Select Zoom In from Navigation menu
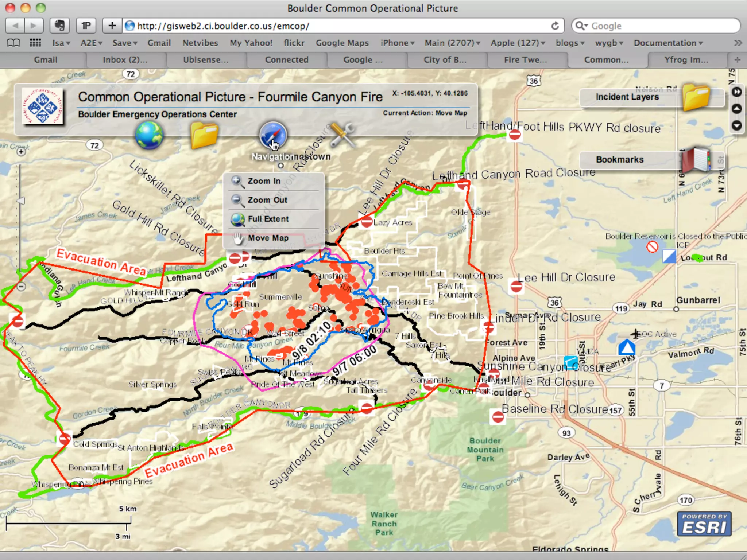This screenshot has width=747, height=560. tap(264, 181)
